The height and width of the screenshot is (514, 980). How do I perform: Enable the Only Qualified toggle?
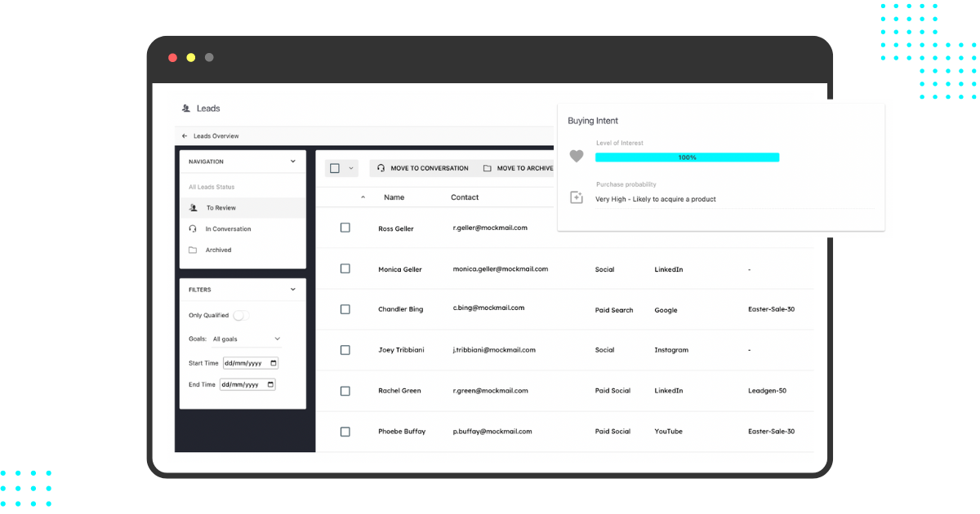(x=240, y=315)
